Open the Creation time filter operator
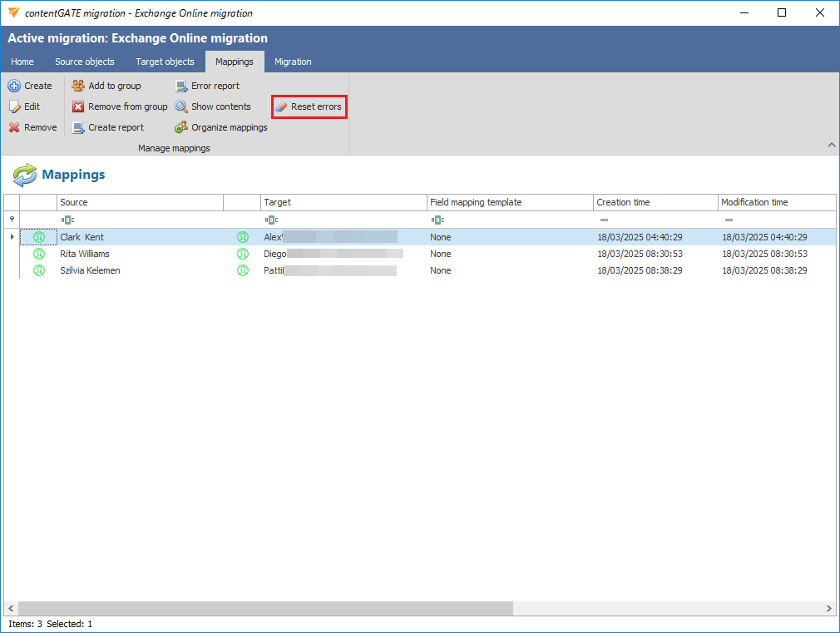840x633 pixels. [x=604, y=220]
